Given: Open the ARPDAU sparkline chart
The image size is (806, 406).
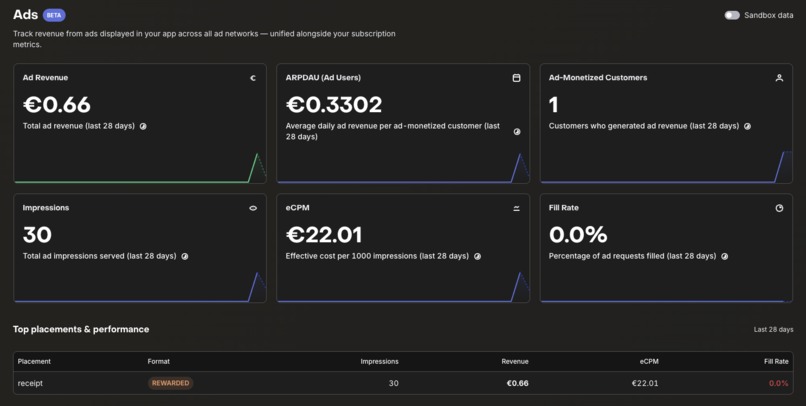Looking at the screenshot, I should pos(403,167).
